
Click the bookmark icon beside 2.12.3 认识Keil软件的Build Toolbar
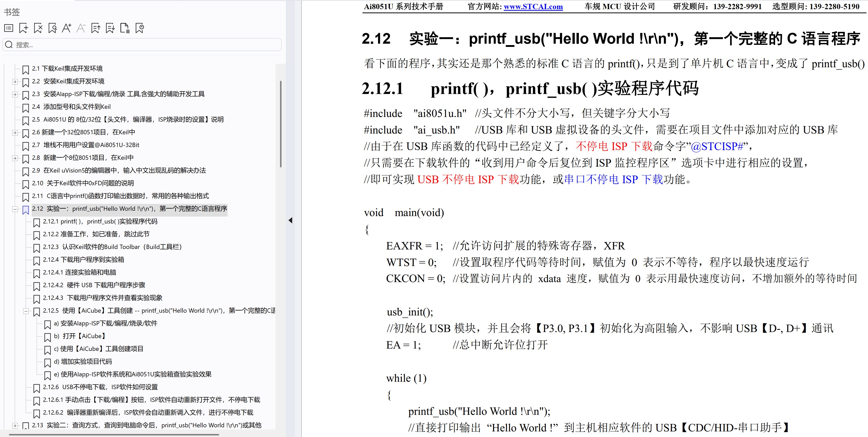[x=37, y=248]
